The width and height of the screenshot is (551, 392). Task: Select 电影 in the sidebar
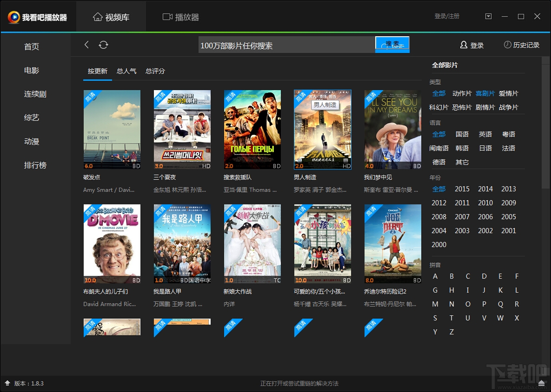(32, 70)
